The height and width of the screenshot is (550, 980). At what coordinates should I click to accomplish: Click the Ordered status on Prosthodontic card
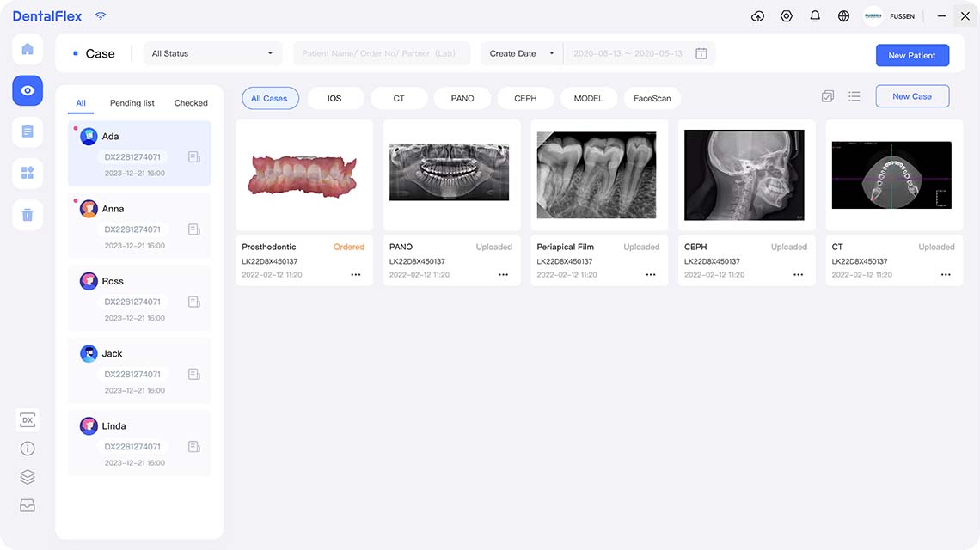(x=349, y=247)
